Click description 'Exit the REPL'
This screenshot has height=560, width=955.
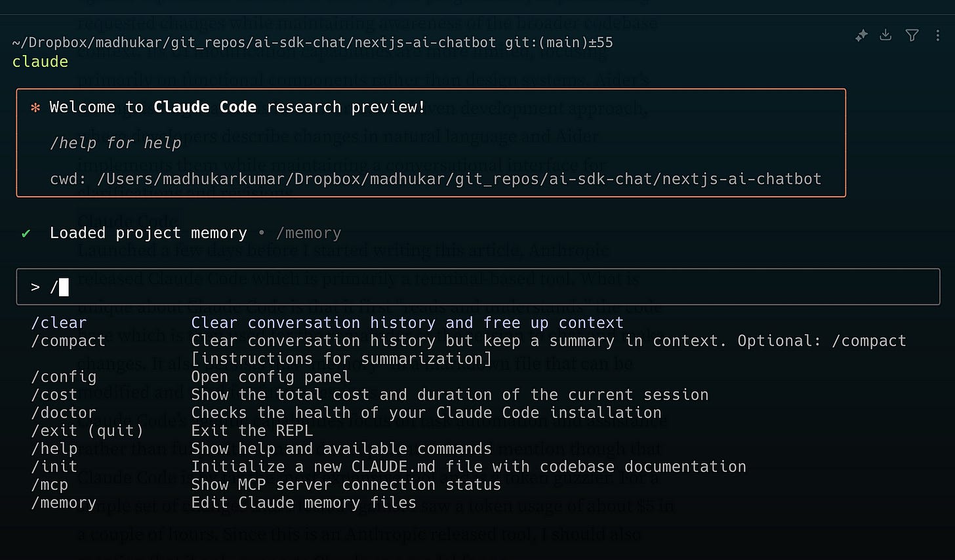point(252,431)
